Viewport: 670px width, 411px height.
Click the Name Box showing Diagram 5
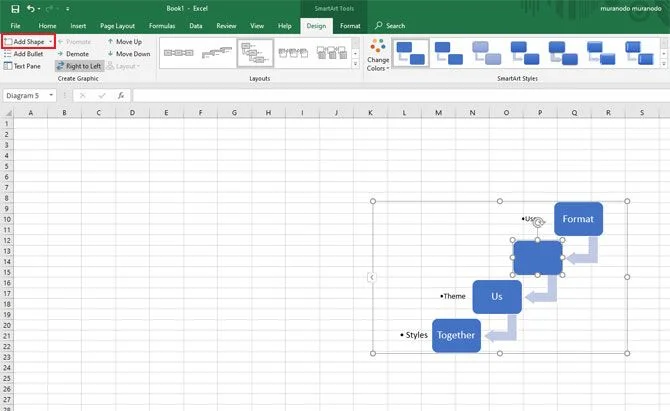point(25,95)
